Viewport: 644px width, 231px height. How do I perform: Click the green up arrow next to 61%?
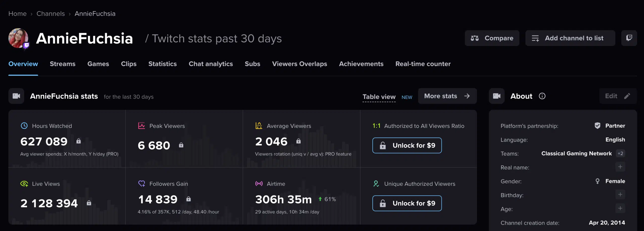pos(320,199)
